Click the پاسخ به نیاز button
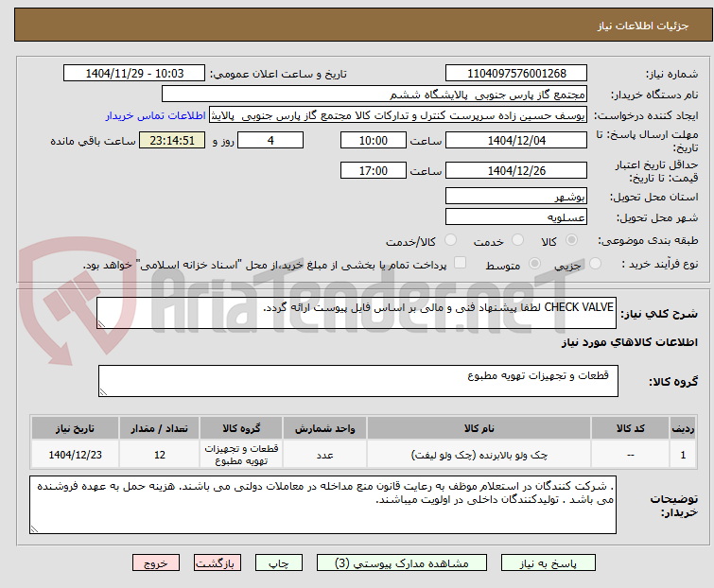 (x=548, y=563)
